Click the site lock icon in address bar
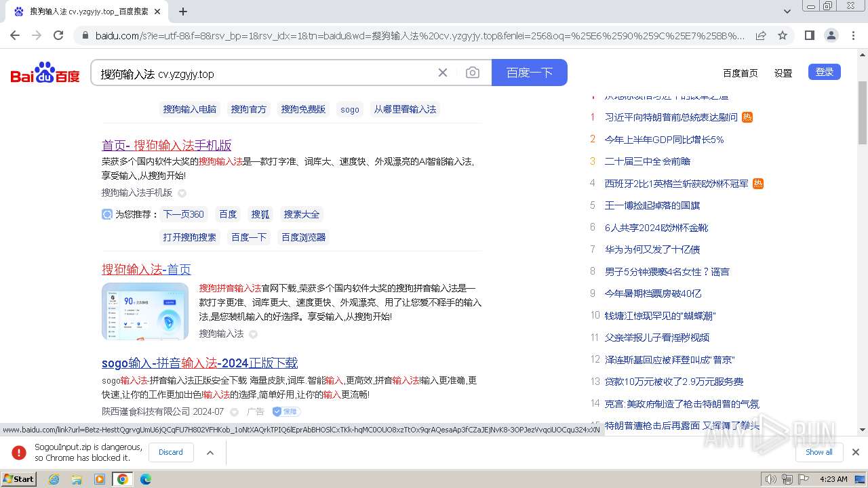The width and height of the screenshot is (868, 488). click(85, 35)
